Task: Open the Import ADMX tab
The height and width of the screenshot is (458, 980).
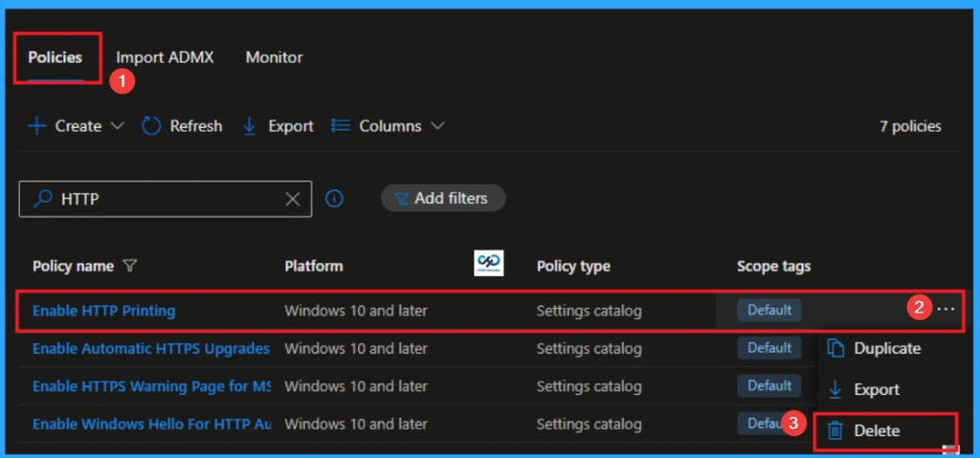Action: (165, 57)
